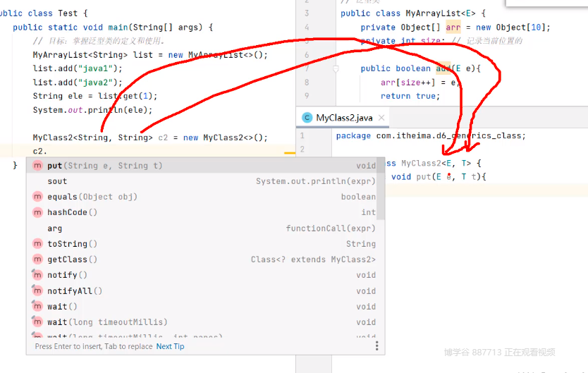
Task: Open completion popup options menu (three dots)
Action: click(x=377, y=346)
